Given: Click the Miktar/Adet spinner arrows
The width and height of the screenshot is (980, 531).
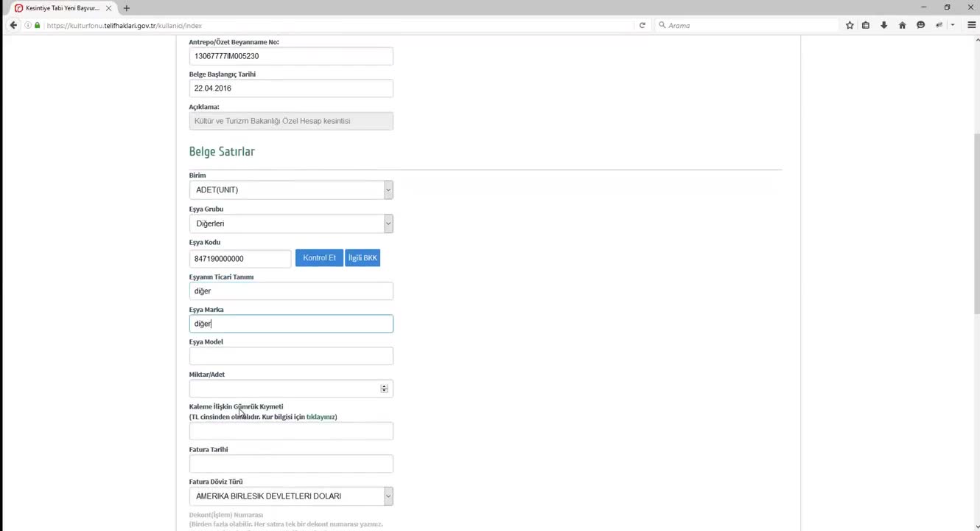Looking at the screenshot, I should click(x=384, y=389).
